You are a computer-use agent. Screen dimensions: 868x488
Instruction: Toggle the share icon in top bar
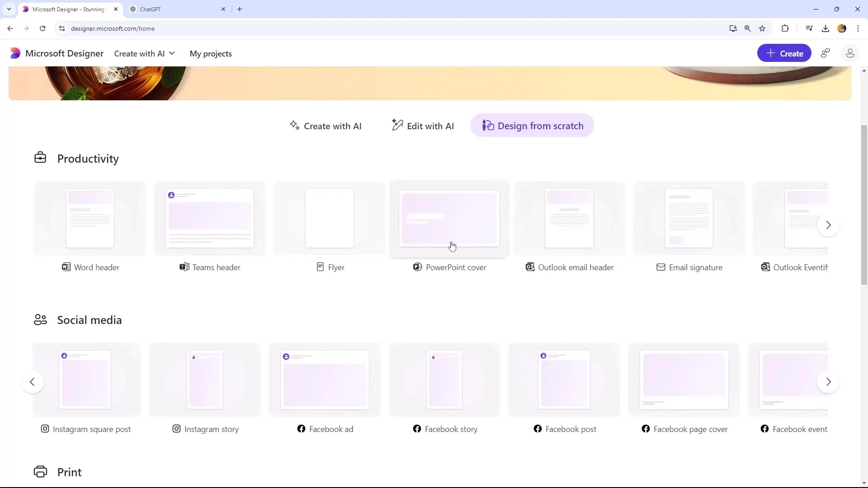click(826, 54)
